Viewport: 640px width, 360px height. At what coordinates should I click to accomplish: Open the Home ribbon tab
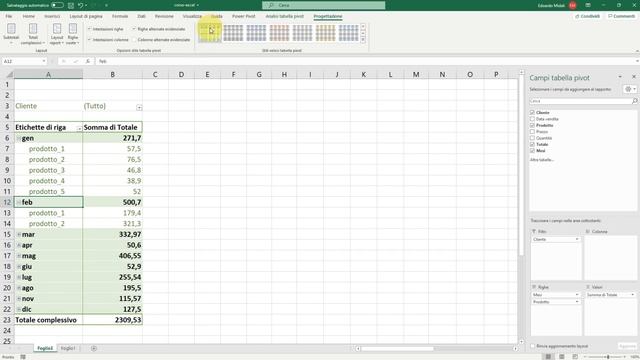pyautogui.click(x=29, y=16)
